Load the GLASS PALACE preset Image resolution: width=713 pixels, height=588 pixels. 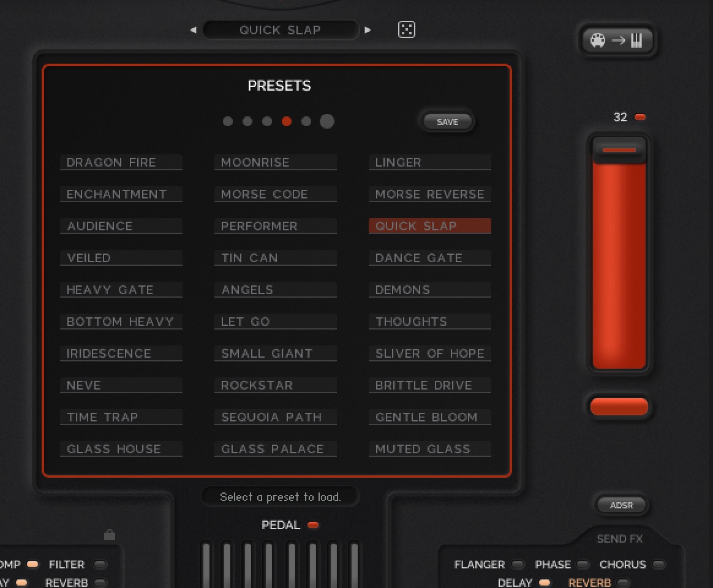pyautogui.click(x=275, y=449)
